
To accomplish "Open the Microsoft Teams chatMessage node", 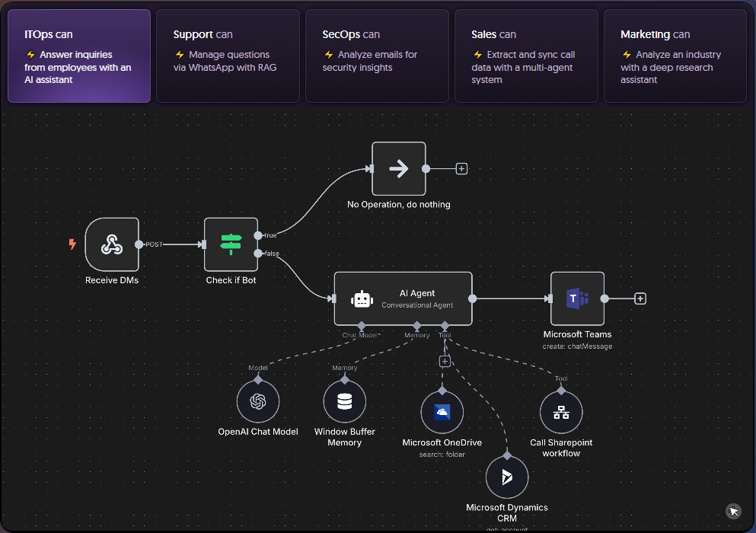I will 576,298.
